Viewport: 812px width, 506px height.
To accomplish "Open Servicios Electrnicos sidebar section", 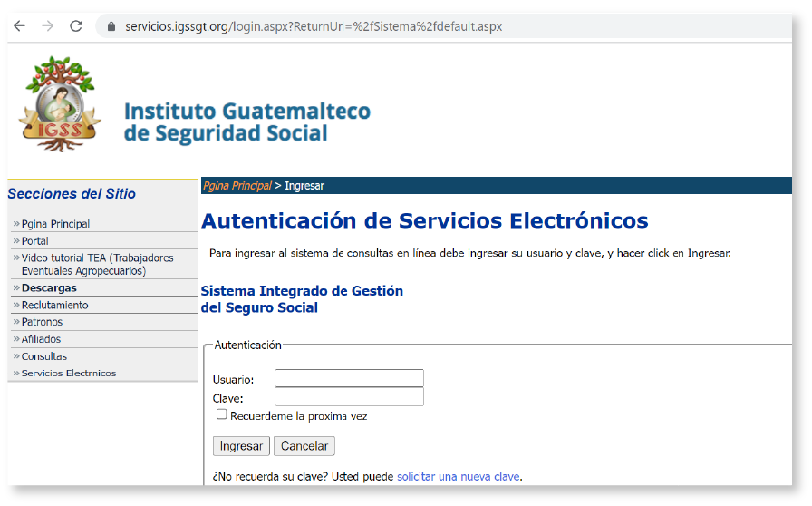I will (x=68, y=374).
